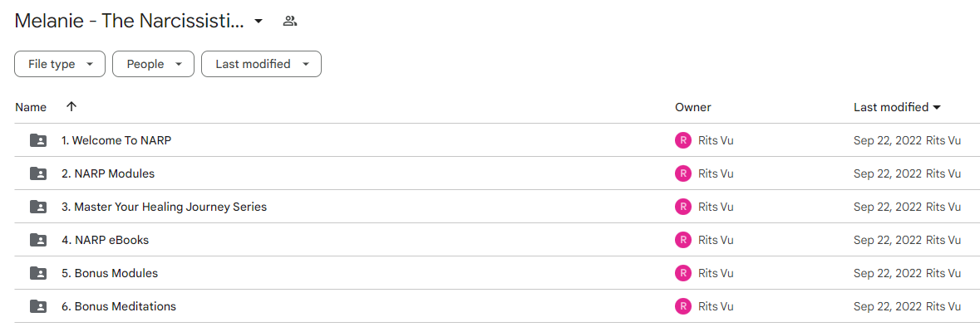Expand the folder title dropdown arrow
The width and height of the screenshot is (980, 327).
click(x=259, y=22)
